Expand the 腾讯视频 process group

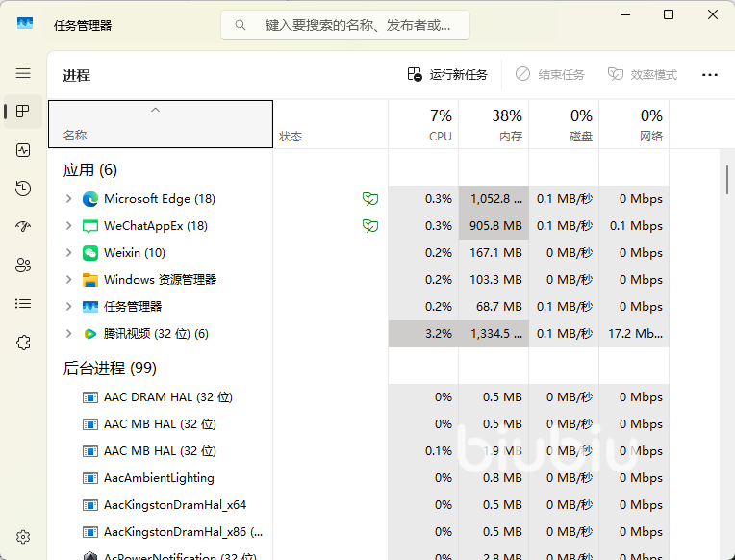68,334
